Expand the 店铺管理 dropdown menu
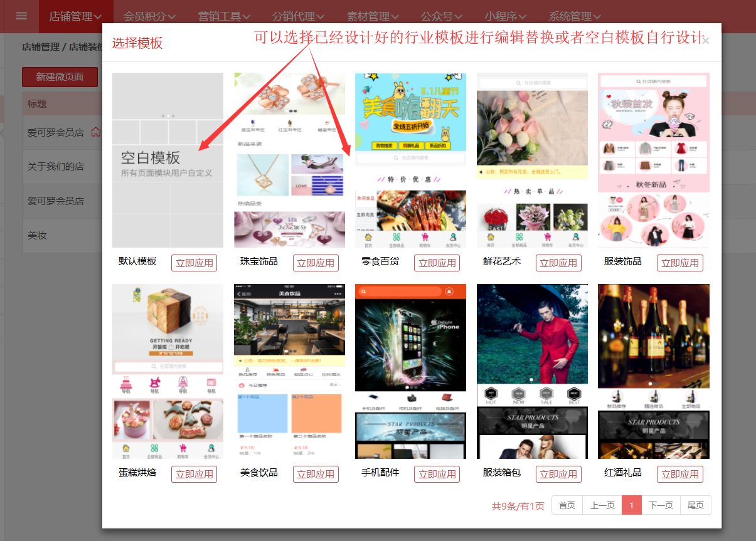756x541 pixels. (75, 16)
